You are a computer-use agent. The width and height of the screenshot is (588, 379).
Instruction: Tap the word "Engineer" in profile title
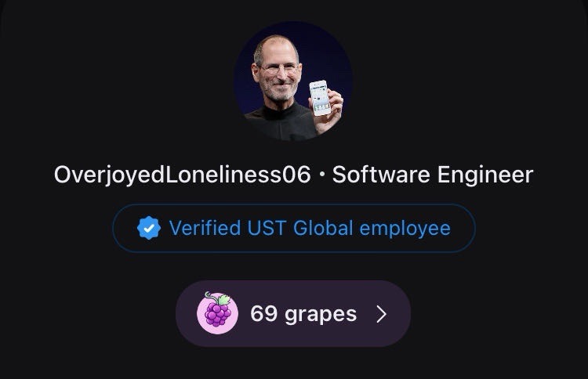(x=485, y=175)
